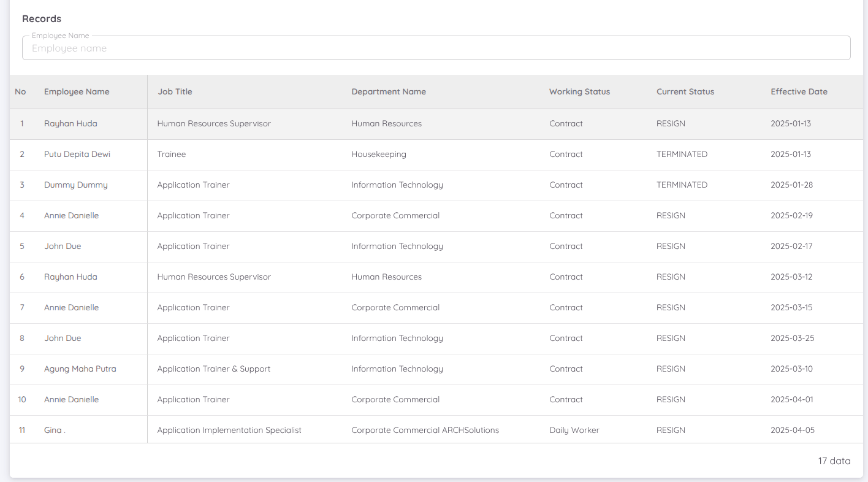Screen dimensions: 868x482
Task: Sort by the Effective Date column
Action: 799,91
